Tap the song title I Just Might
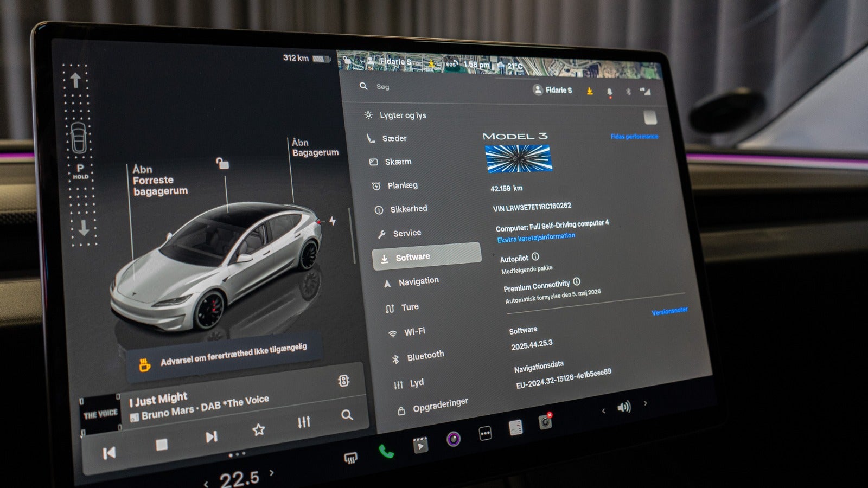The image size is (868, 488). point(158,400)
